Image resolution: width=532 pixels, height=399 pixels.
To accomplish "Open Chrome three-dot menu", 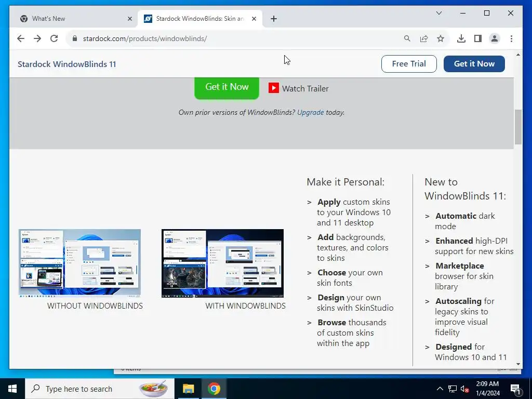I will [x=511, y=38].
